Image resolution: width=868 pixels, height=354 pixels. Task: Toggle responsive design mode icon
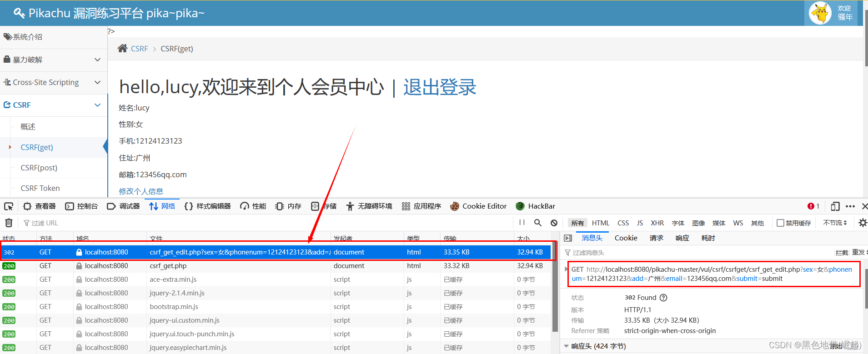tap(835, 206)
